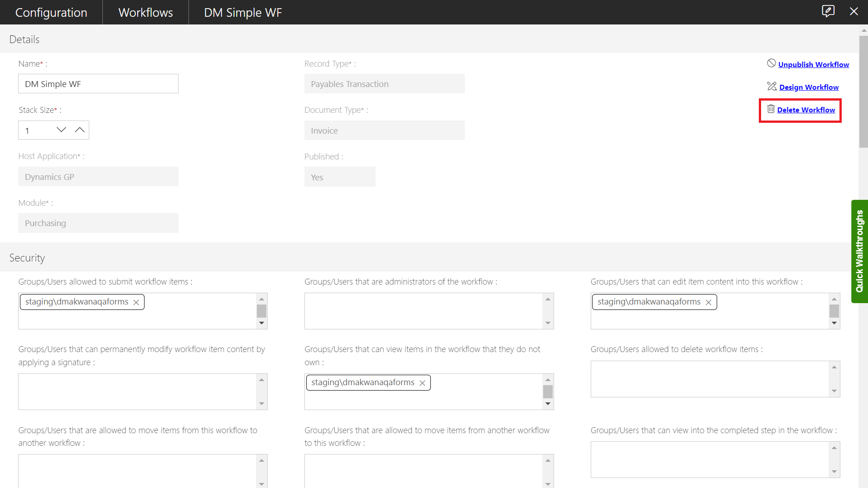
Task: Click the Unpublish Workflow circle-slash icon
Action: pyautogui.click(x=772, y=63)
